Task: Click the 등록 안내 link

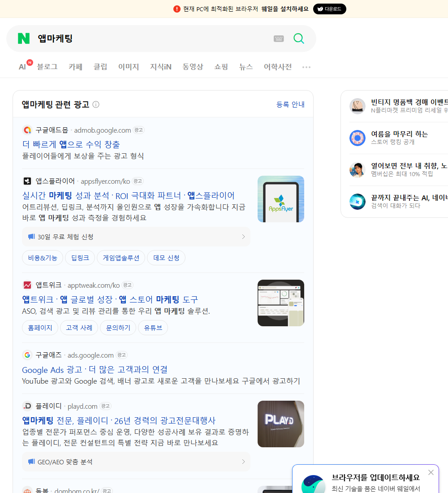Action: tap(290, 104)
